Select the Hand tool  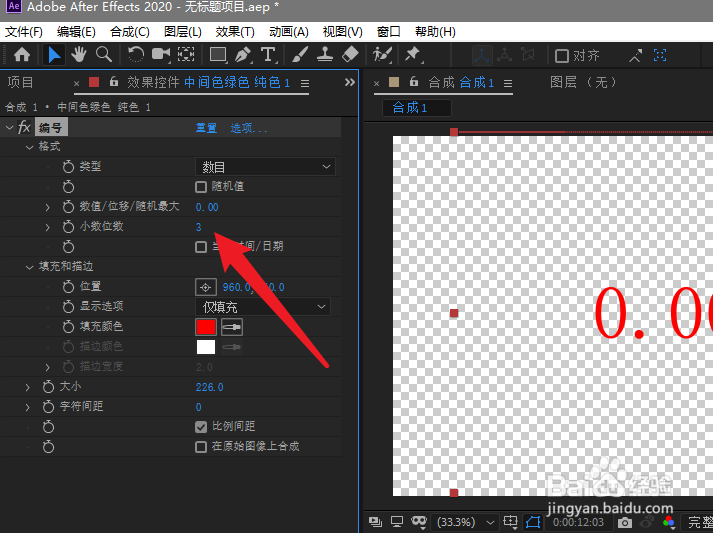click(x=79, y=55)
